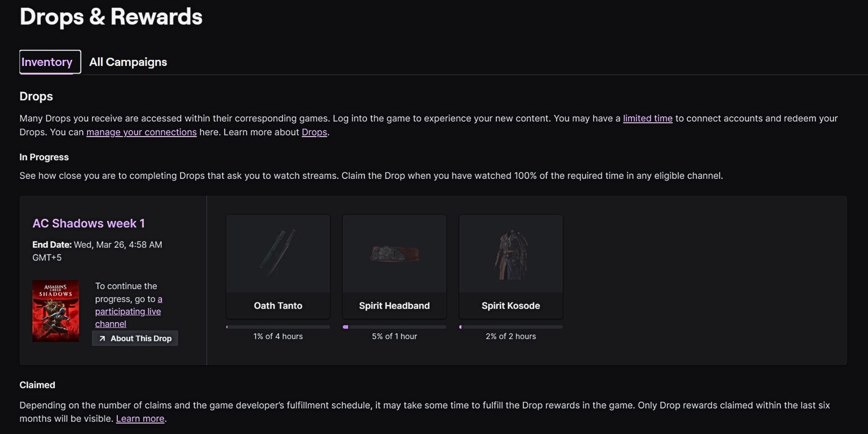Open the AC Shadows week 1 campaign

[x=88, y=223]
